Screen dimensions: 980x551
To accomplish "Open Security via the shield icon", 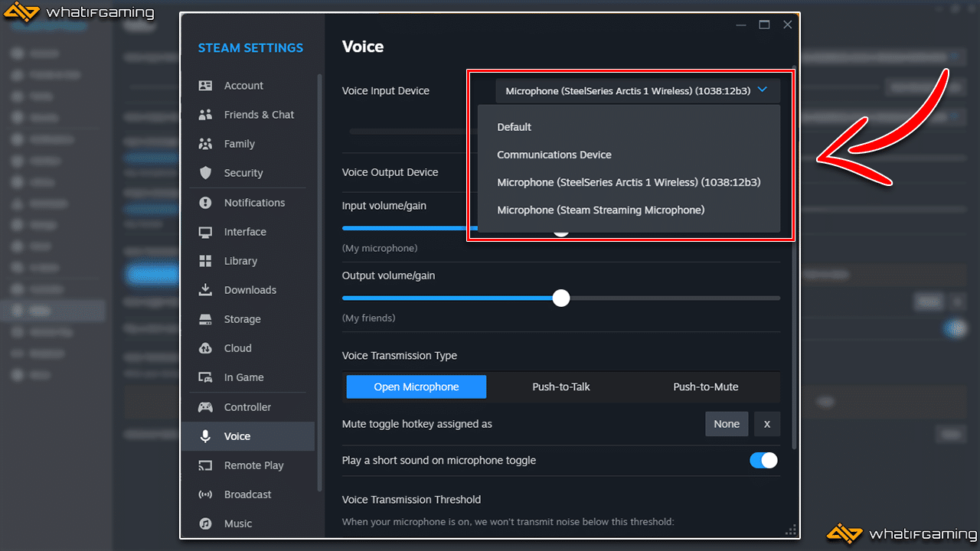I will (205, 173).
